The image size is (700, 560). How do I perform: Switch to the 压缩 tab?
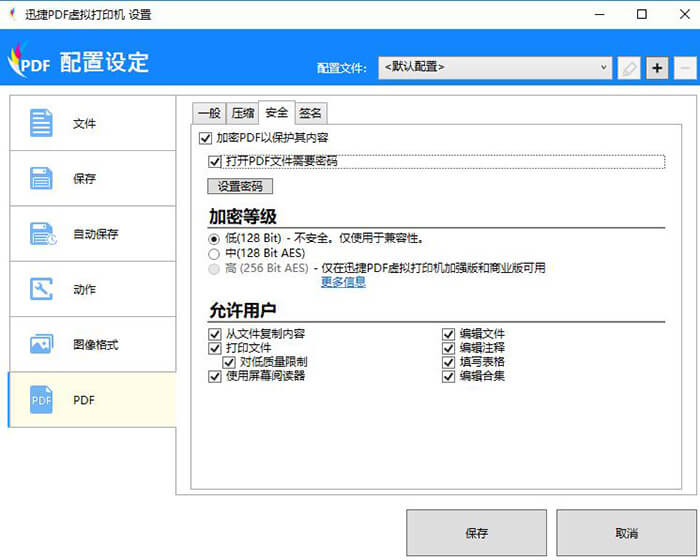pos(242,113)
